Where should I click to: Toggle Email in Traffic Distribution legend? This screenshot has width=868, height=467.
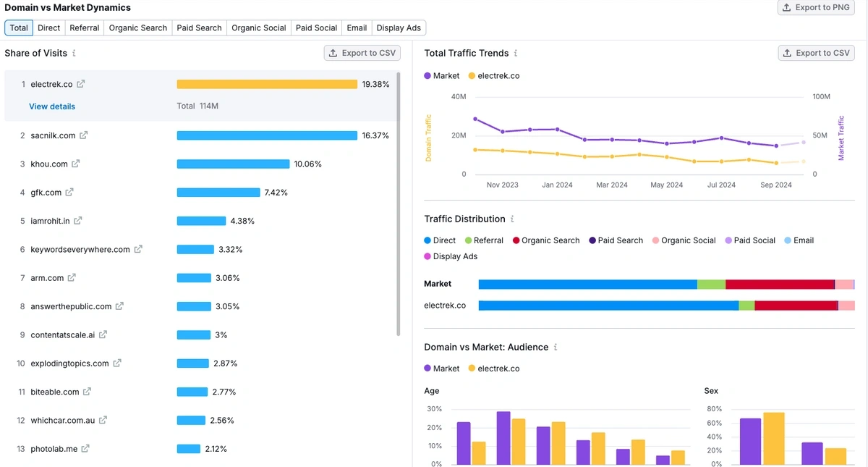tap(799, 240)
